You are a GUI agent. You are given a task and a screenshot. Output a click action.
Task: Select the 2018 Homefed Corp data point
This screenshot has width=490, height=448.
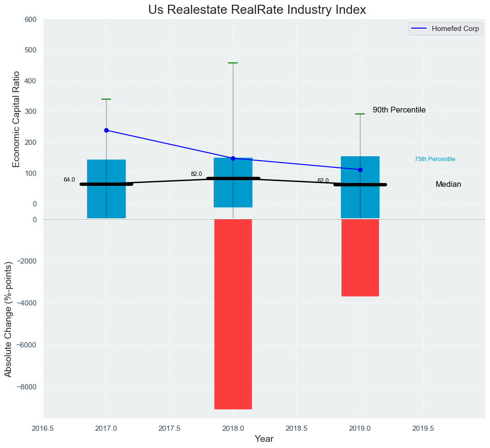pyautogui.click(x=233, y=158)
